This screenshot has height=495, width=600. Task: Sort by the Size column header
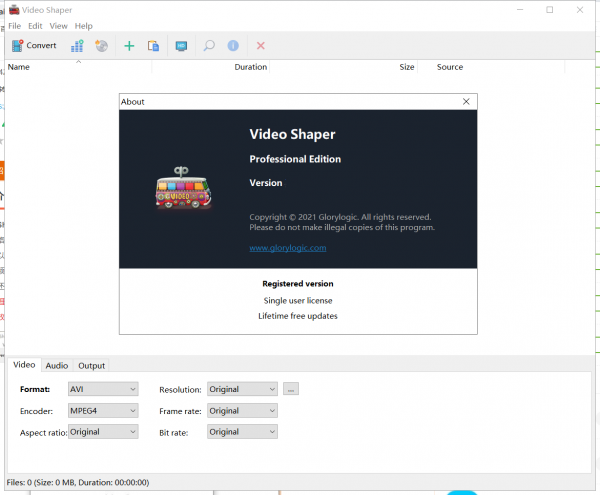coord(344,67)
